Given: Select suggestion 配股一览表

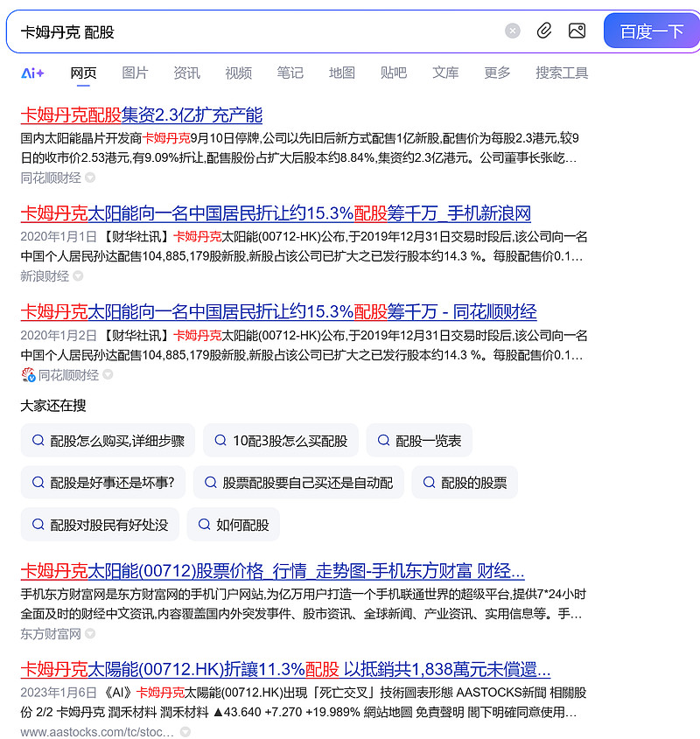Looking at the screenshot, I should click(419, 441).
